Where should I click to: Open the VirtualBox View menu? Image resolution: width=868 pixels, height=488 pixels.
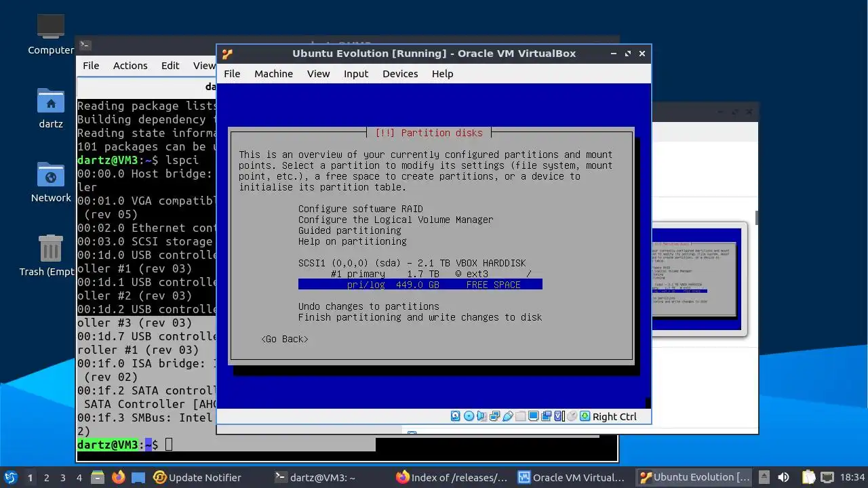tap(318, 74)
